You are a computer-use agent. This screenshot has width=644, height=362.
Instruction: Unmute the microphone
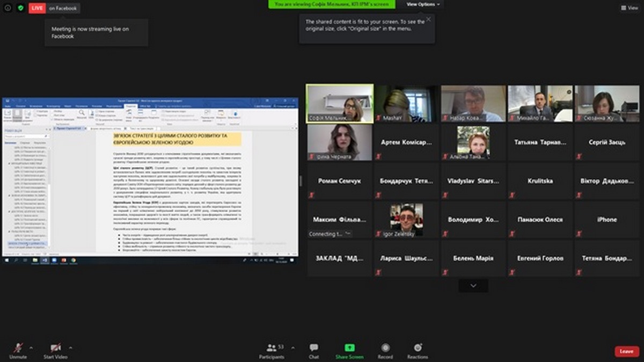pos(18,348)
